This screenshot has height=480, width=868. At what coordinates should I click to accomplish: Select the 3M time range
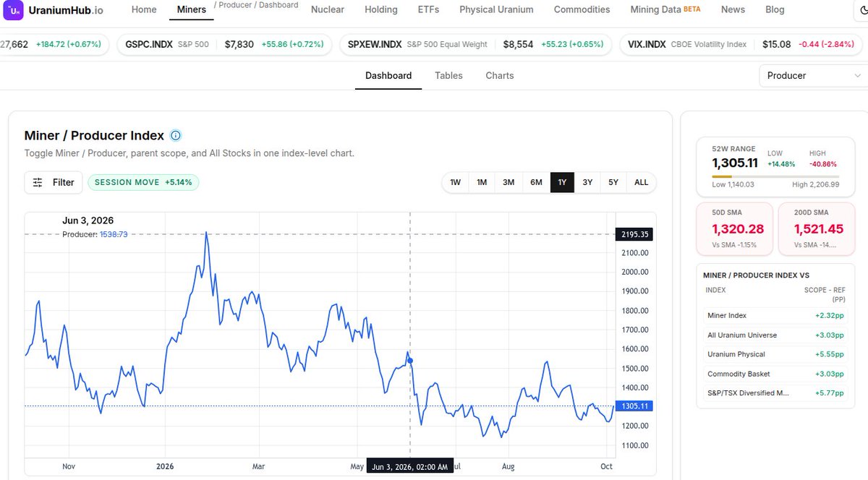click(x=509, y=182)
